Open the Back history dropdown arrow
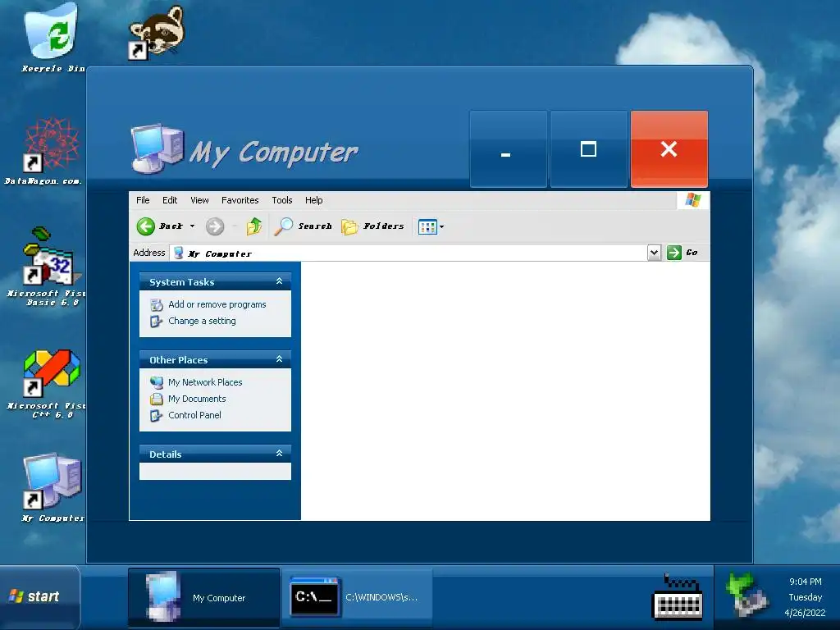This screenshot has width=840, height=630. [x=192, y=226]
